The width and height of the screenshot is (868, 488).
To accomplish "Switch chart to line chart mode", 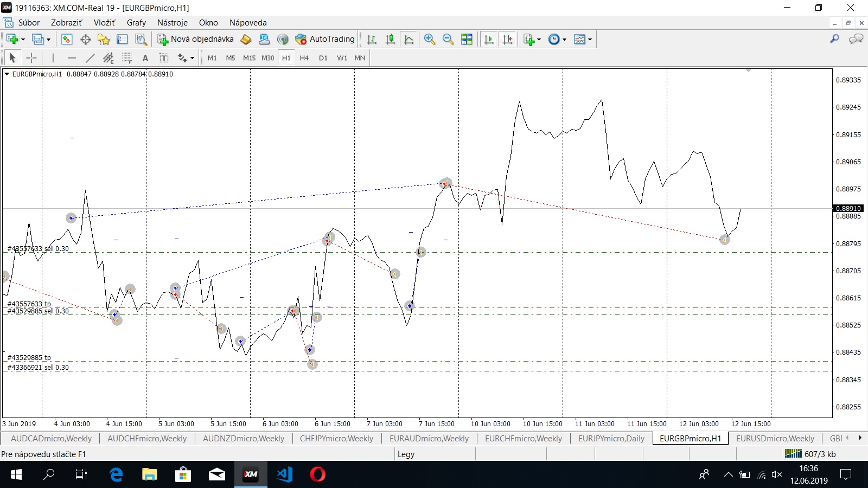I will coord(409,39).
